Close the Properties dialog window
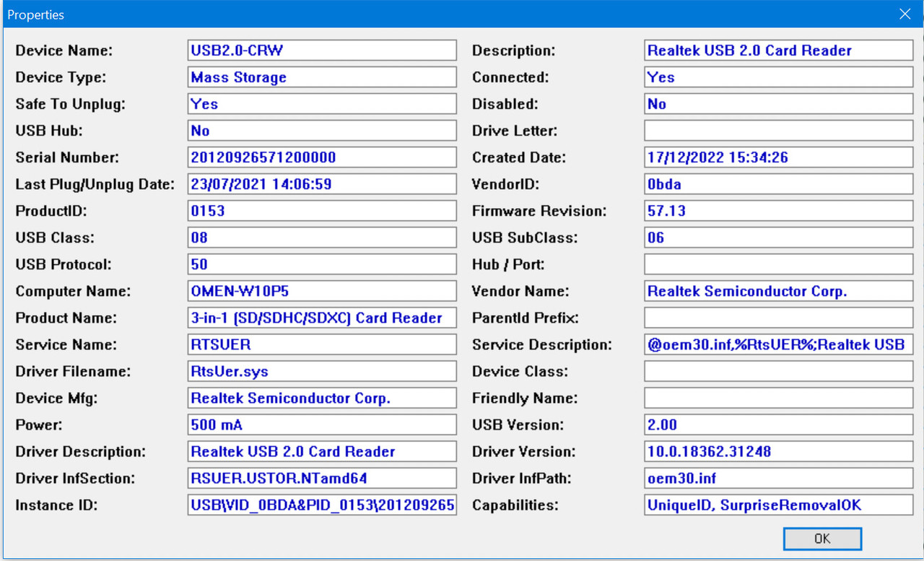The image size is (924, 561). pos(905,14)
